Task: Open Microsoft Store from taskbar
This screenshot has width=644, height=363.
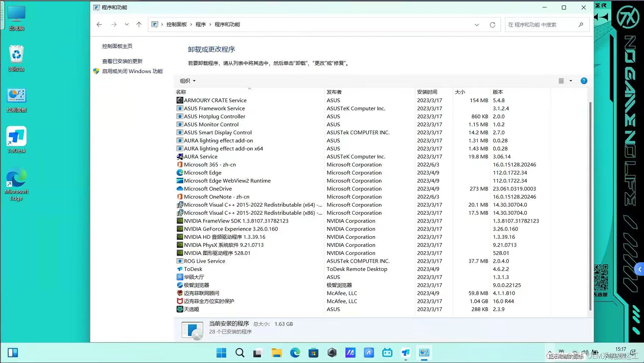Action: click(313, 353)
